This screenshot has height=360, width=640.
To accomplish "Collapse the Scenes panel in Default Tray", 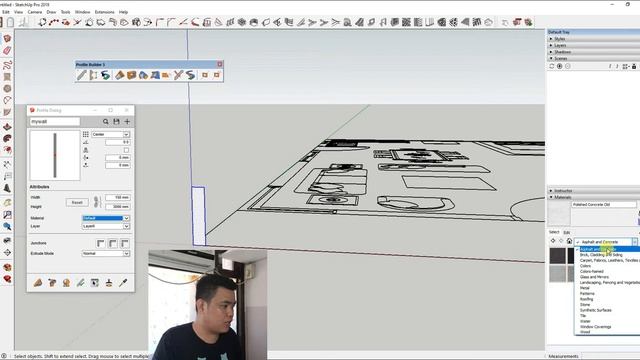I will pyautogui.click(x=593, y=58).
